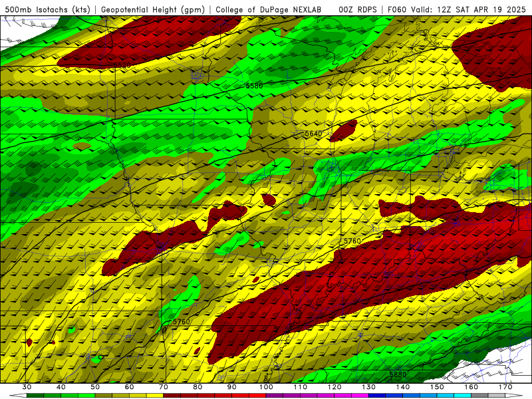Click the 90 knot value on the color scale
The image size is (532, 399).
point(231,387)
